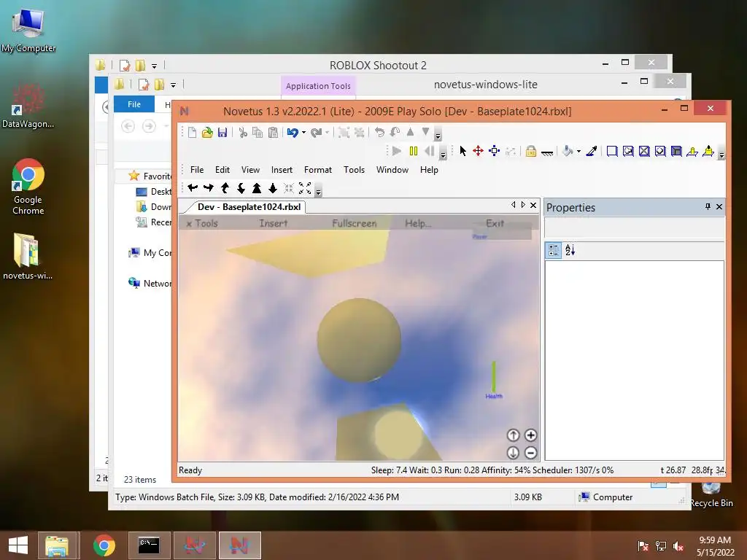Click the in-game camera zoom out minus button
This screenshot has width=747, height=560.
click(x=531, y=453)
